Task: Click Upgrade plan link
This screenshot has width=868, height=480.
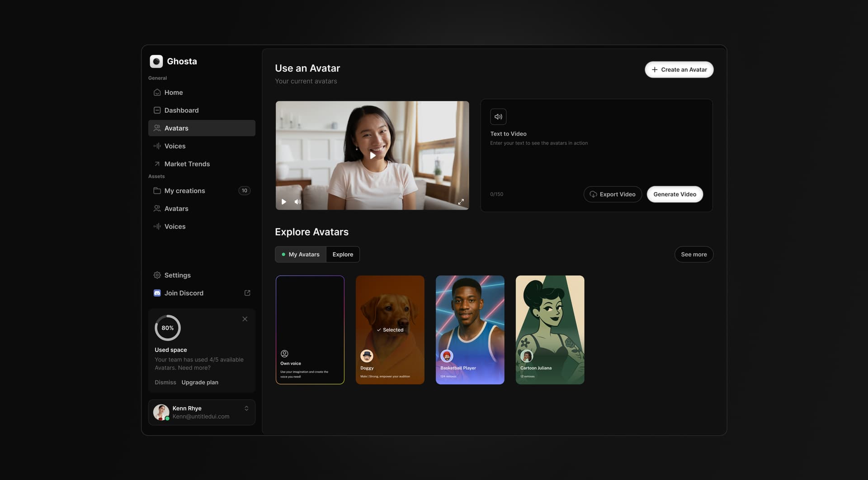Action: pos(200,382)
